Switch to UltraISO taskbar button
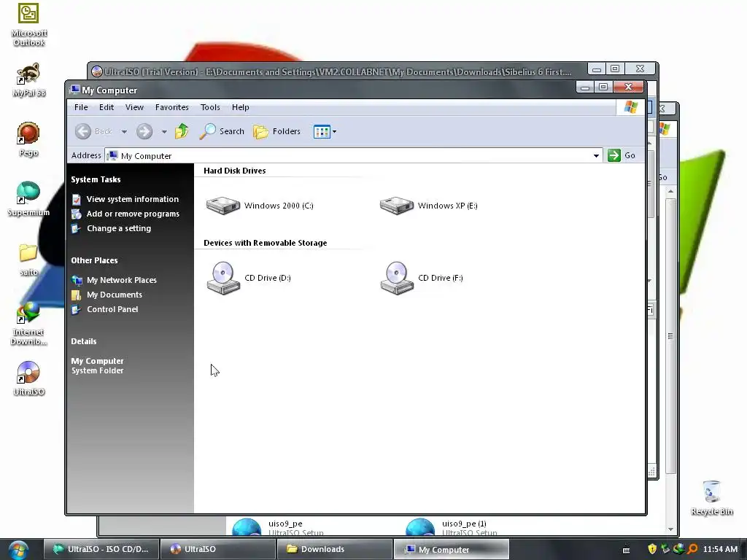 (x=217, y=549)
